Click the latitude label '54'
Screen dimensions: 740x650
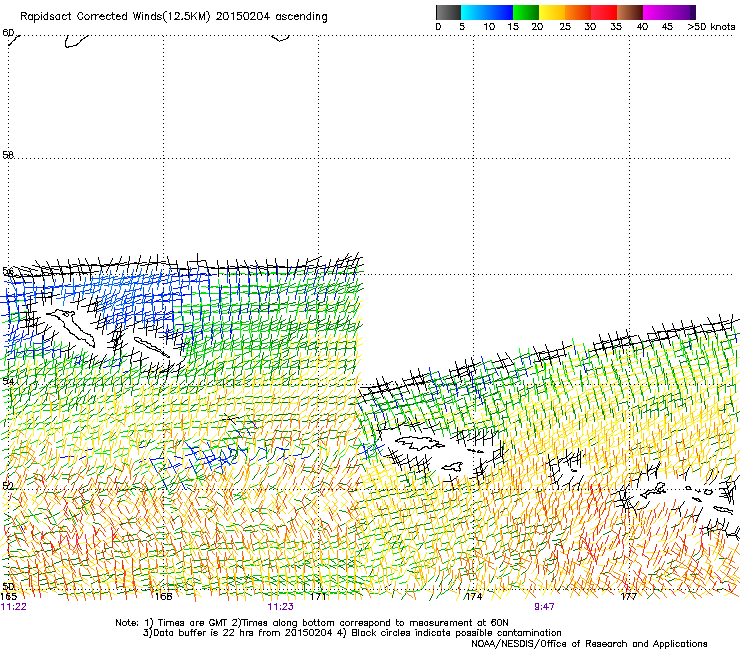point(8,381)
